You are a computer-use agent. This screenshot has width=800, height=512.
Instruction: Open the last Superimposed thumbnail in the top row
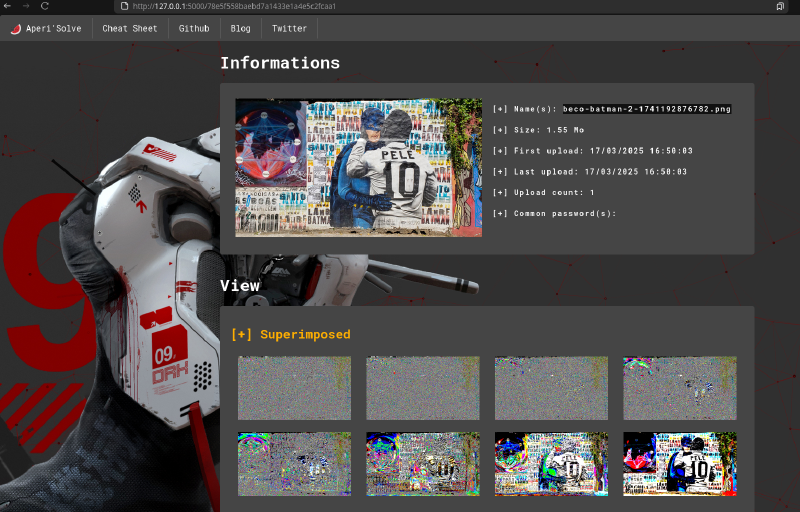680,388
